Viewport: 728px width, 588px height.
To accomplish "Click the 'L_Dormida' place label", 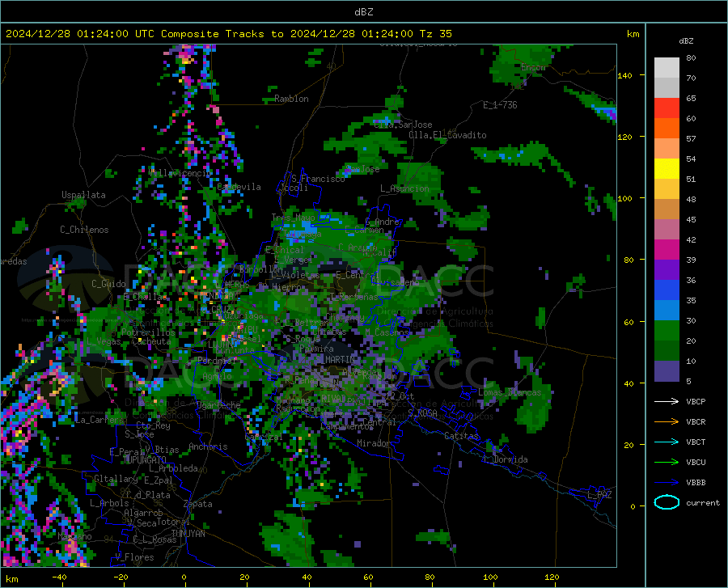I will (x=506, y=459).
